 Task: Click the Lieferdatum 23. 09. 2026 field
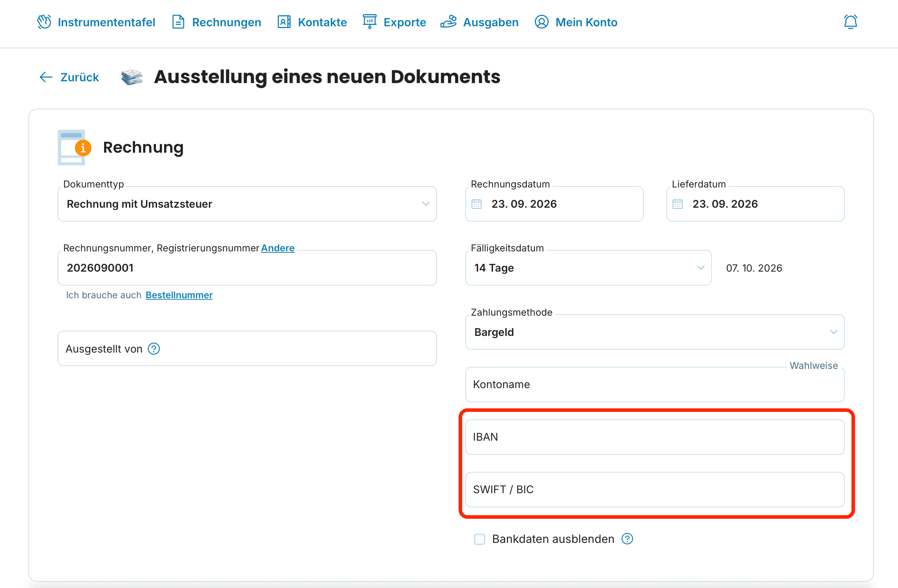755,204
